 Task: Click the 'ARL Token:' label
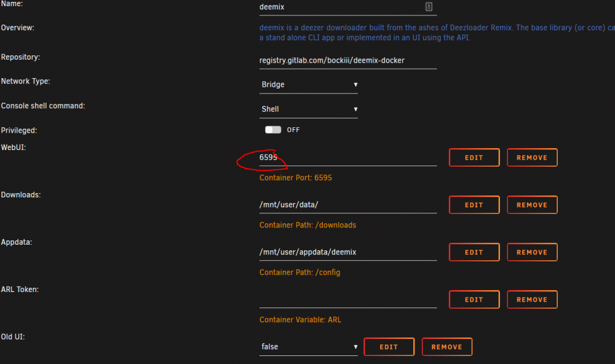click(x=20, y=290)
